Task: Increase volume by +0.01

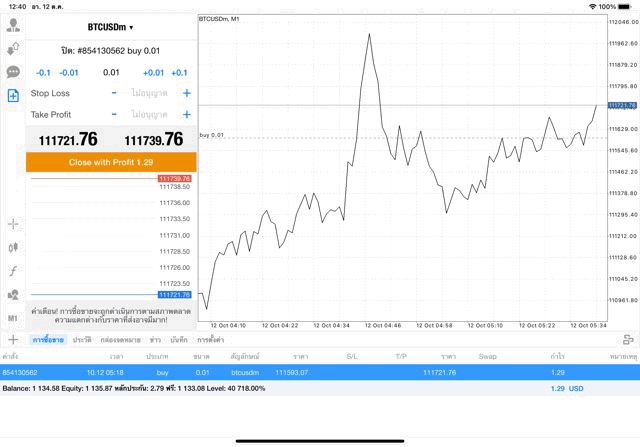Action: tap(153, 72)
